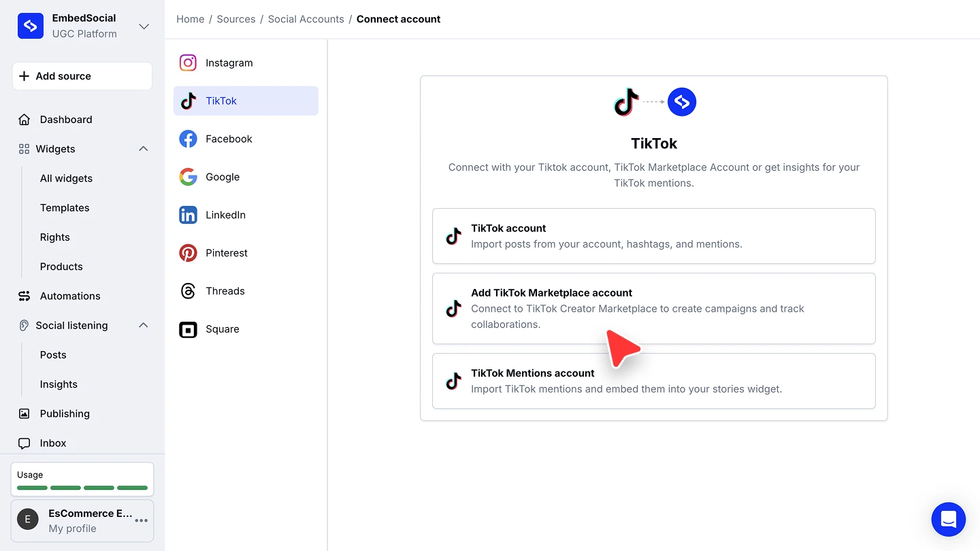Open Posts under Social listening
Viewport: 980px width, 551px height.
[53, 355]
